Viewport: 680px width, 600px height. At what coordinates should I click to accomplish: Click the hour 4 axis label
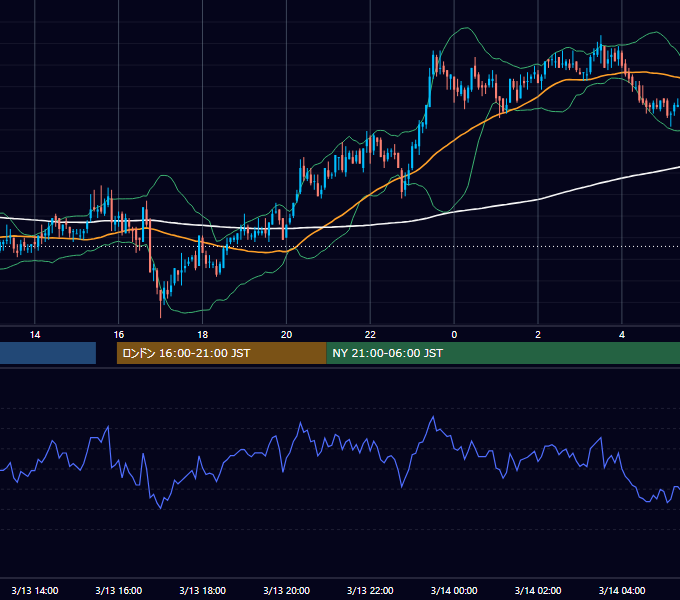(x=622, y=335)
